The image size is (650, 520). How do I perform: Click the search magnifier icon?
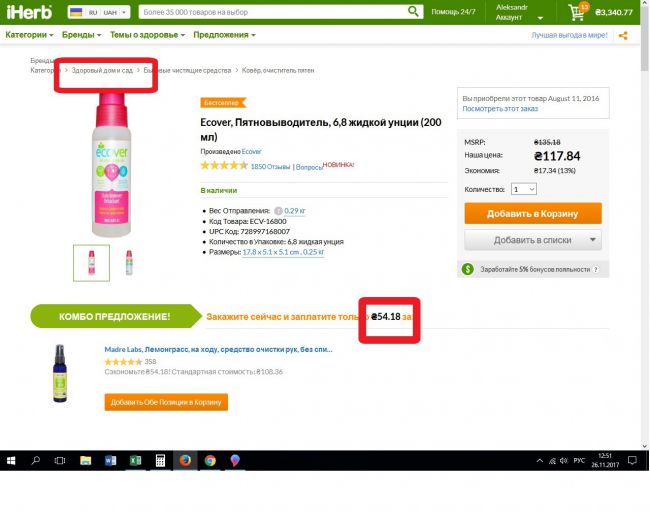(x=413, y=13)
